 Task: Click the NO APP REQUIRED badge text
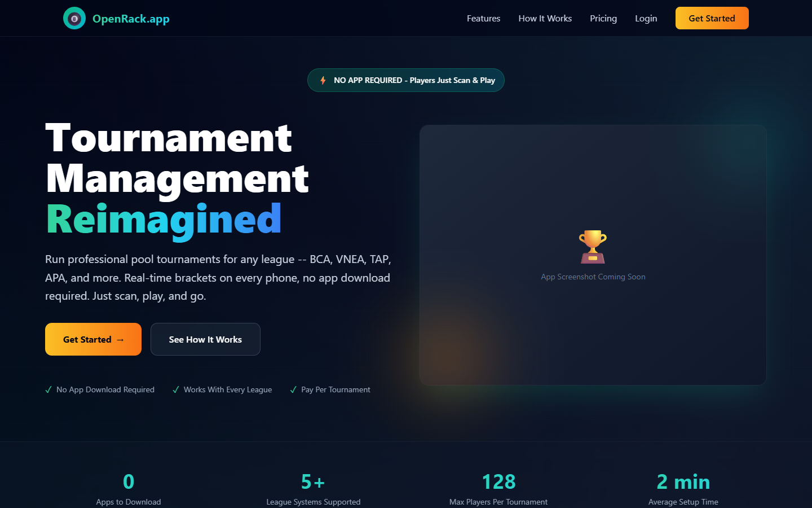click(x=414, y=80)
